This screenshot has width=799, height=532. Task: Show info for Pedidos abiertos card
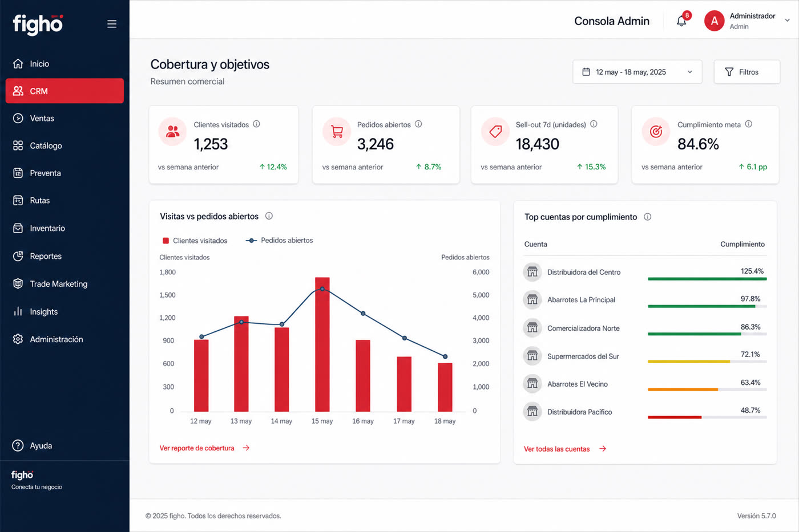pyautogui.click(x=418, y=124)
